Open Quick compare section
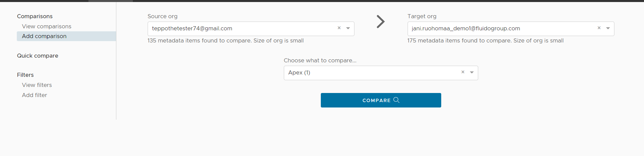 click(38, 56)
